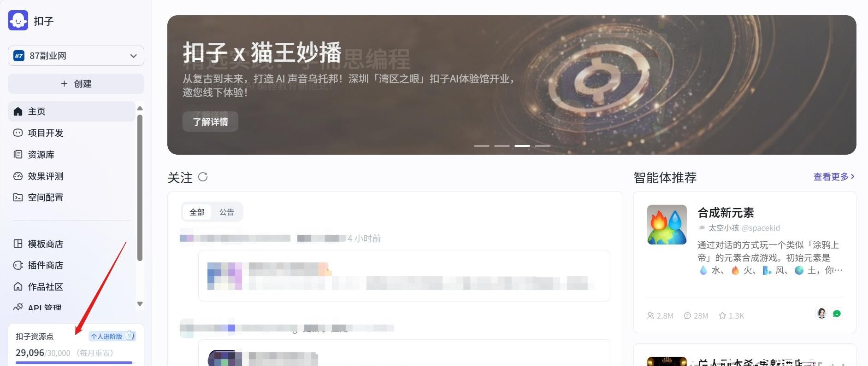Viewport: 868px width, 366px height.
Task: Visit the 插件商店 plugin store
Action: click(71, 265)
